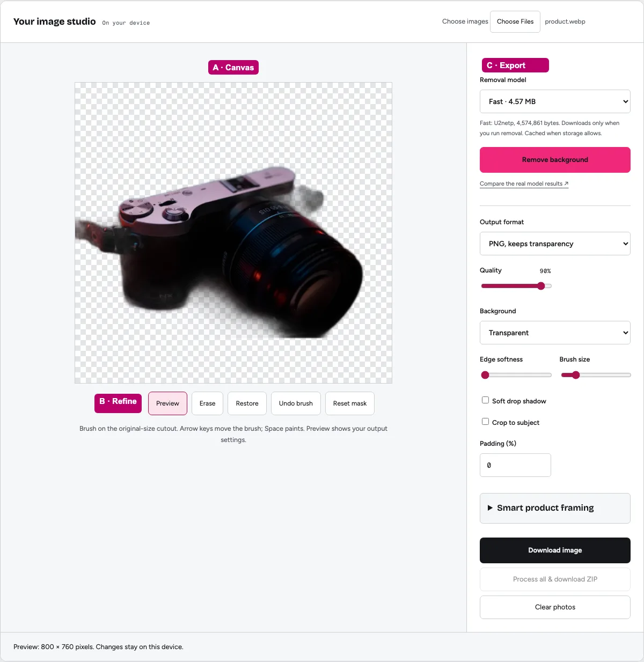The height and width of the screenshot is (662, 644).
Task: Select the Restore brush tool
Action: coord(247,403)
